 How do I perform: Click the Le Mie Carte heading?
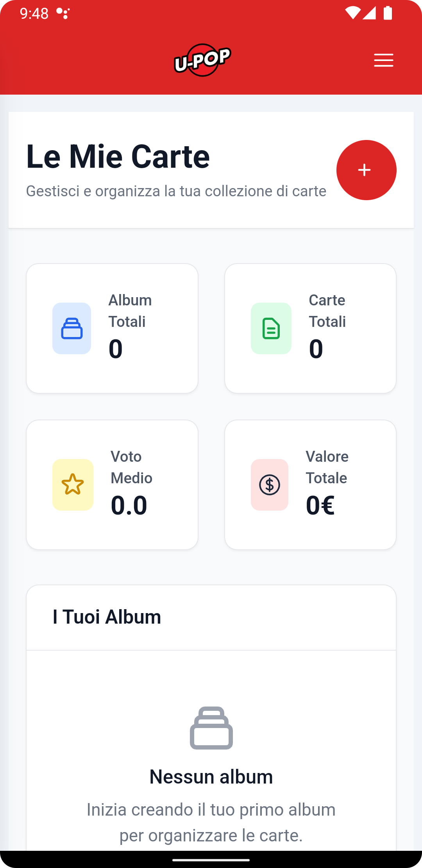118,156
